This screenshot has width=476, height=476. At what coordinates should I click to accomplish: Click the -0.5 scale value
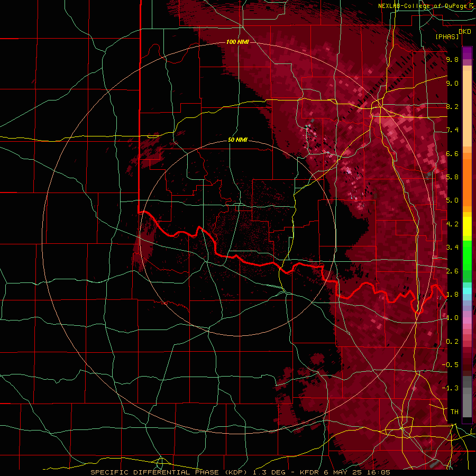coord(450,365)
